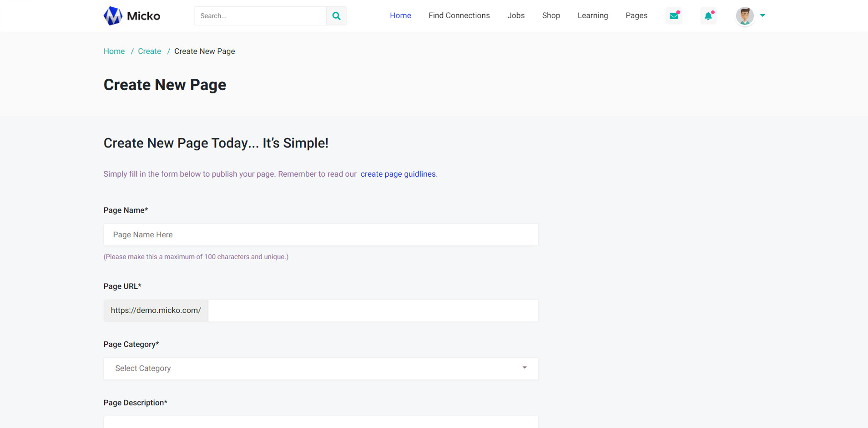Open the messages envelope icon
The image size is (868, 428).
click(x=674, y=16)
